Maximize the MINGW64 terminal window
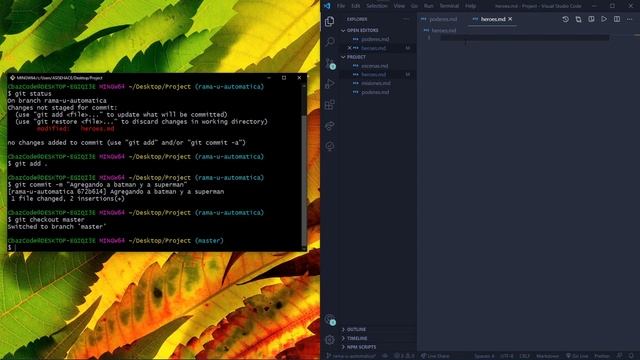 pos(284,78)
